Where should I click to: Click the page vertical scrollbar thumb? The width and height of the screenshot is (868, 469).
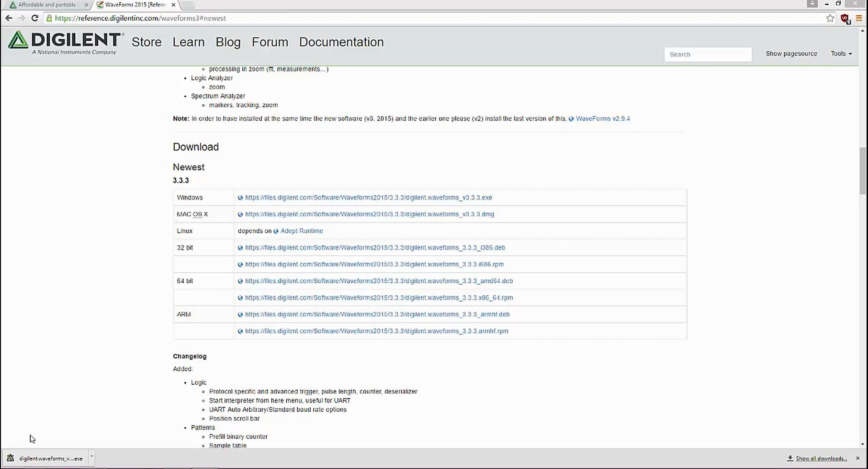pos(863,171)
